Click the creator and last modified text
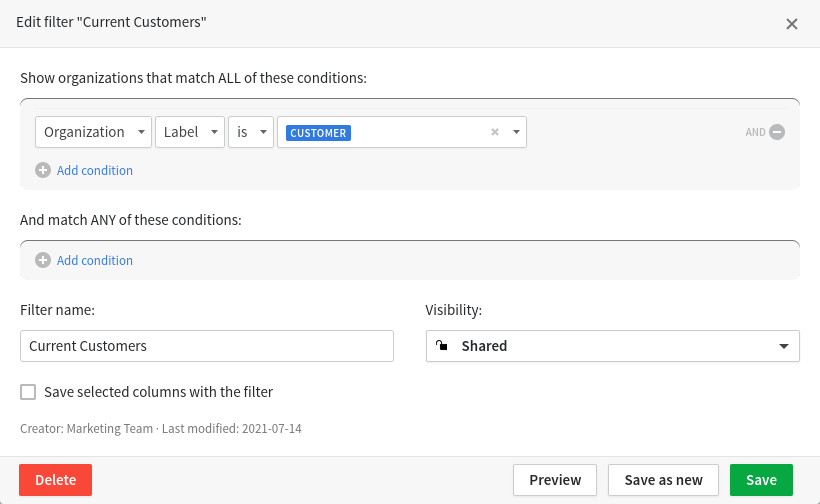This screenshot has width=820, height=504. tap(161, 428)
